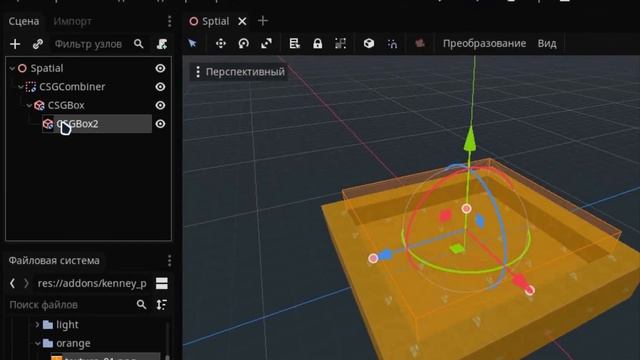
Task: Expand the light folder
Action: point(37,324)
